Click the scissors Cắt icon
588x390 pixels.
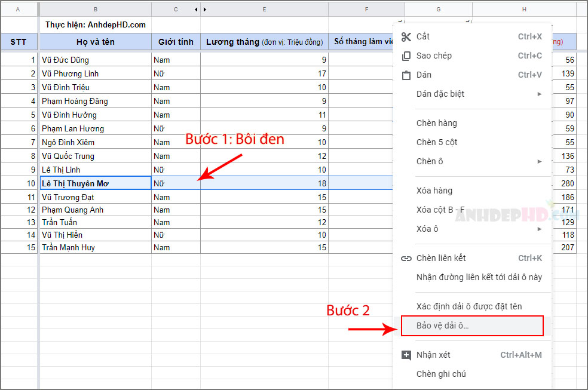point(406,36)
